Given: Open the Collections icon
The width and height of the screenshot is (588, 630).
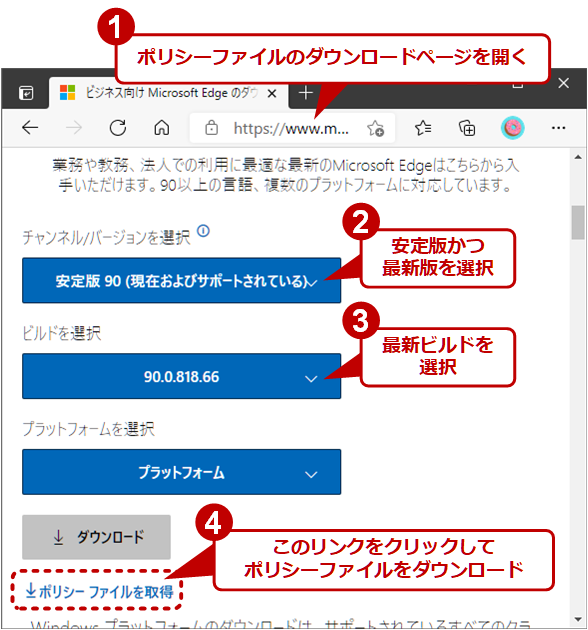Looking at the screenshot, I should coord(467,128).
